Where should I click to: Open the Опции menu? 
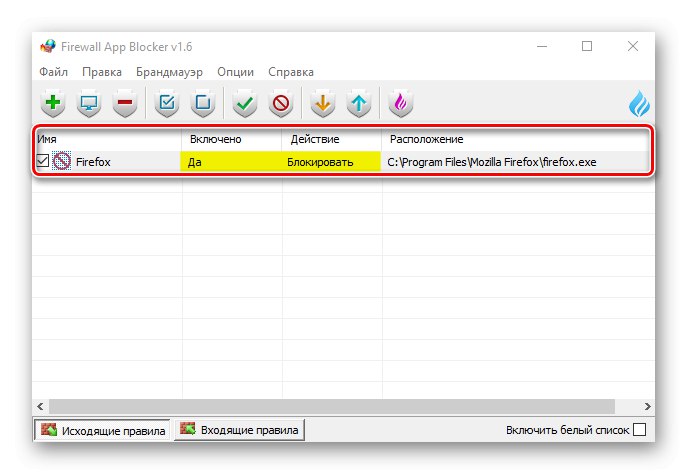(x=235, y=72)
